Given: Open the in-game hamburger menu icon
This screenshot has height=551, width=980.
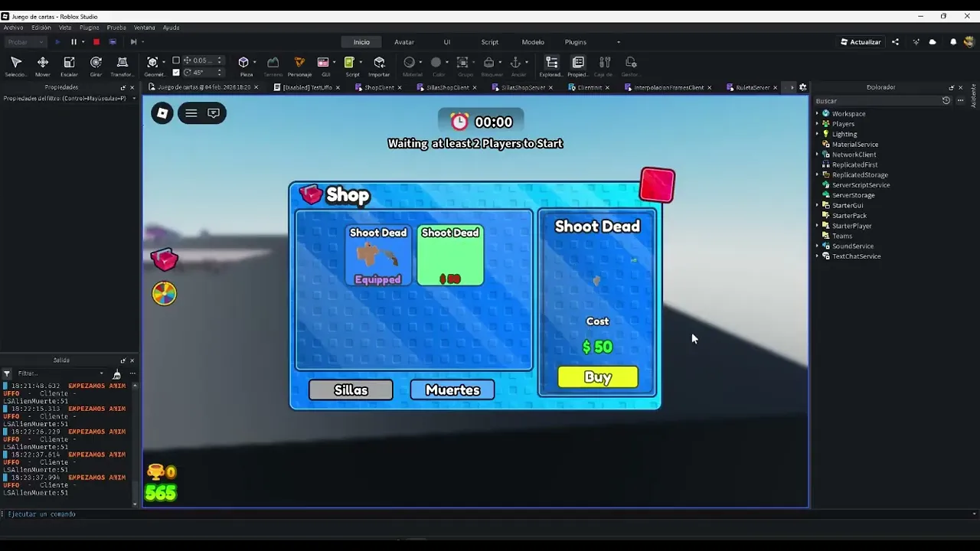Looking at the screenshot, I should pos(191,113).
